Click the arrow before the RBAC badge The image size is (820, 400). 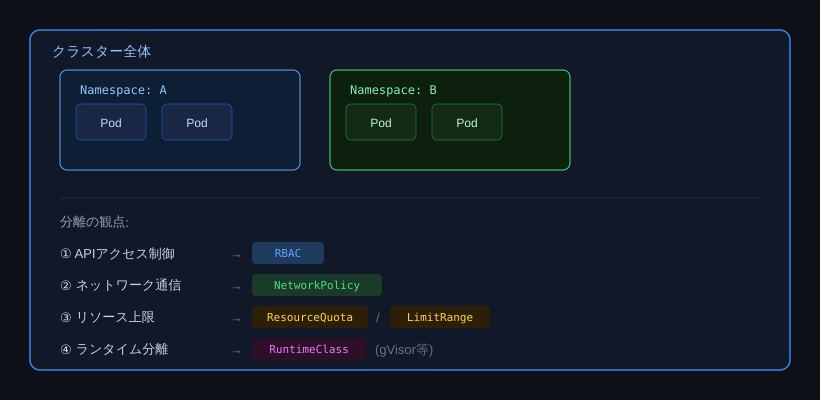click(x=236, y=255)
